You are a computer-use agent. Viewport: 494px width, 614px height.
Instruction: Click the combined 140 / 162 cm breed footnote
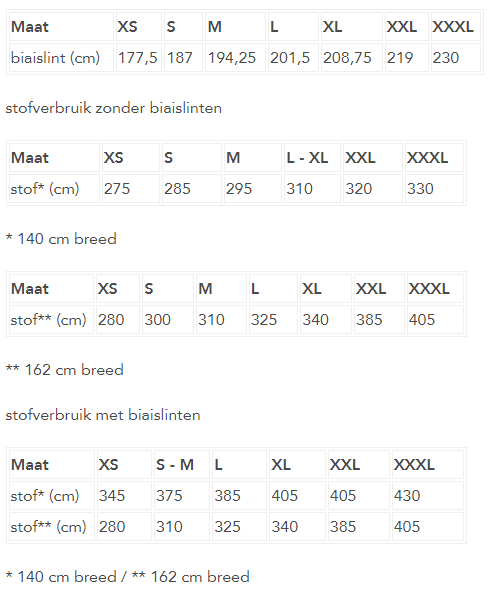128,577
